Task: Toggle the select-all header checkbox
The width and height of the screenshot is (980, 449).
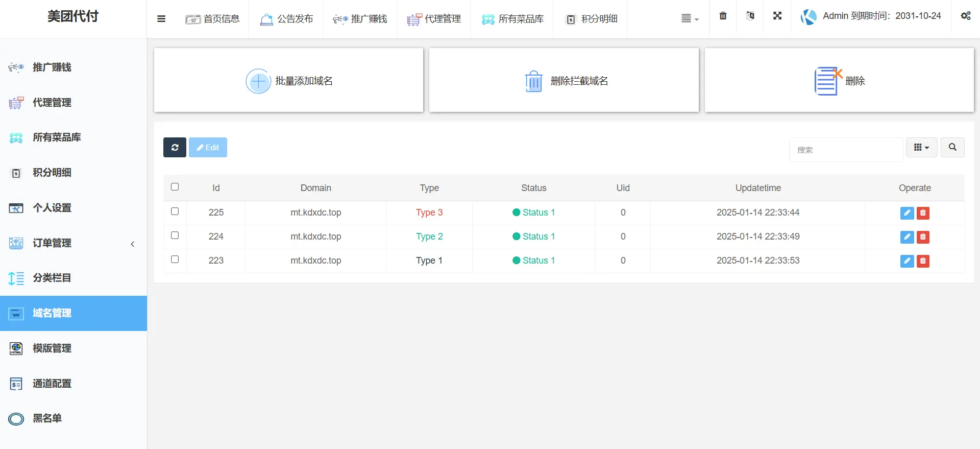Action: point(175,187)
